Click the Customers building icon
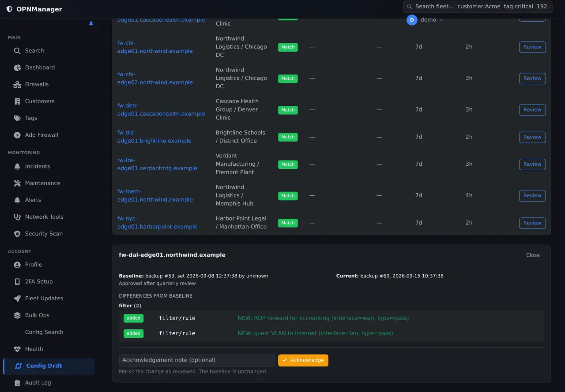This screenshot has width=565, height=392. tap(17, 101)
